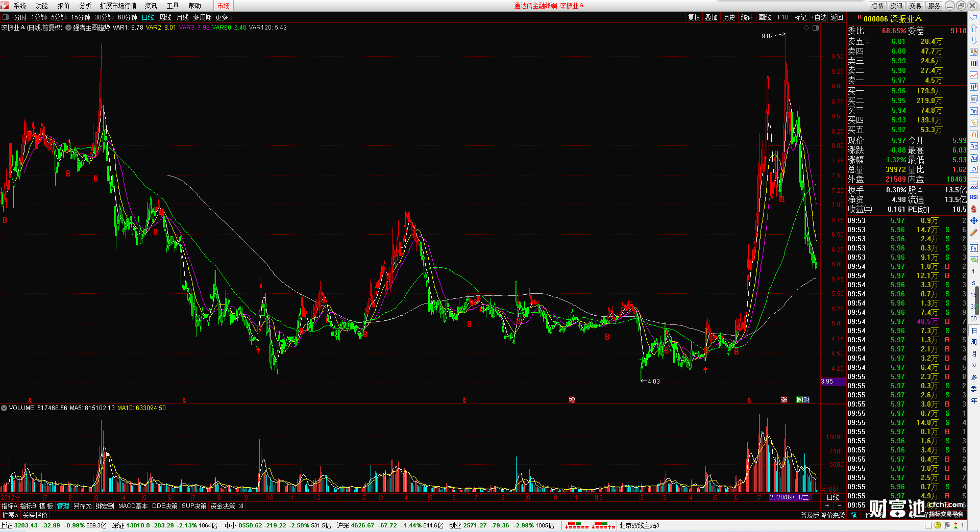Image resolution: width=980 pixels, height=532 pixels.
Task: Click the orange '自' sidebar icon
Action: 973,134
